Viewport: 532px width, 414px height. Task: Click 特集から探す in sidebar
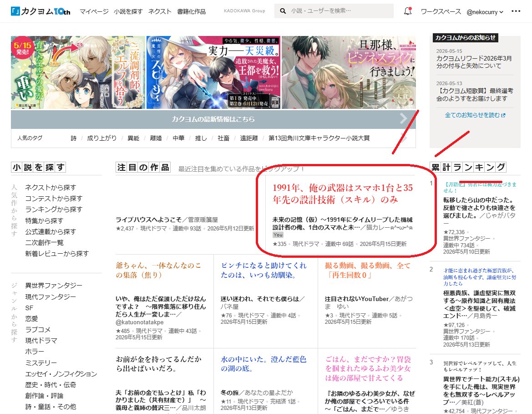44,221
